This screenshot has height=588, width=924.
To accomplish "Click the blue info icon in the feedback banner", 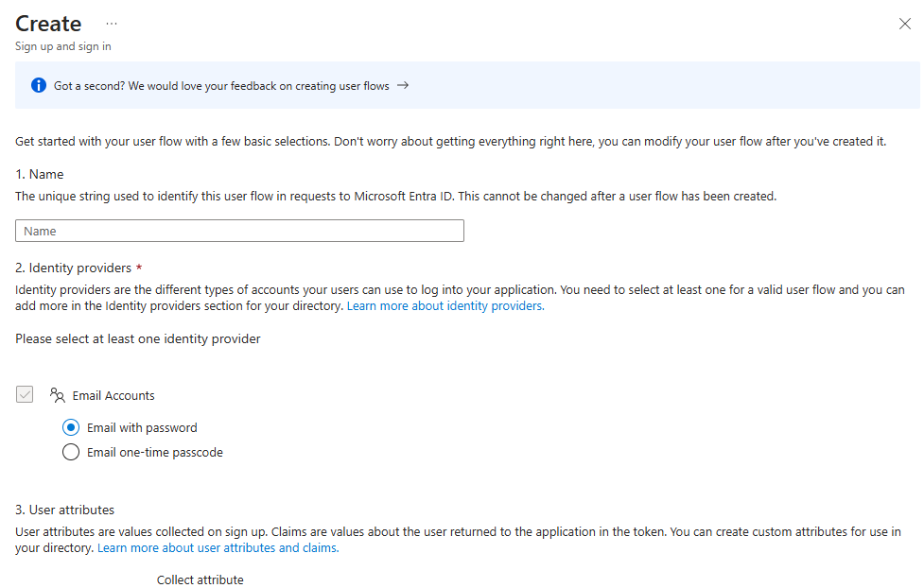I will (x=39, y=85).
